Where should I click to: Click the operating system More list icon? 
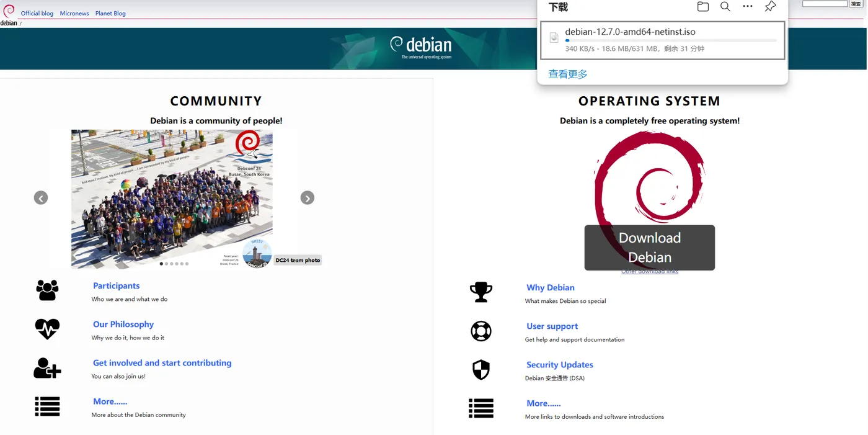click(x=481, y=408)
